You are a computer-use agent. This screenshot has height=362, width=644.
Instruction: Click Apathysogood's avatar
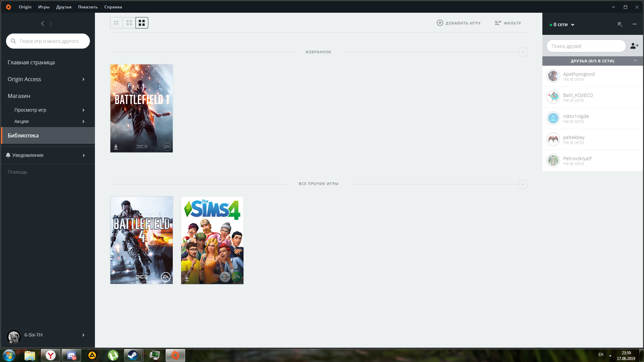point(553,76)
